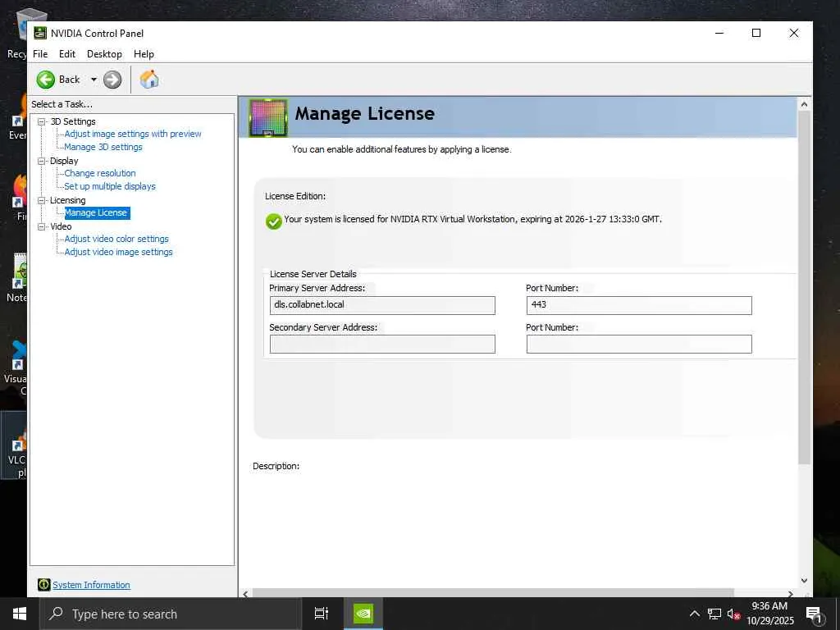Open the System Information link

click(x=91, y=585)
